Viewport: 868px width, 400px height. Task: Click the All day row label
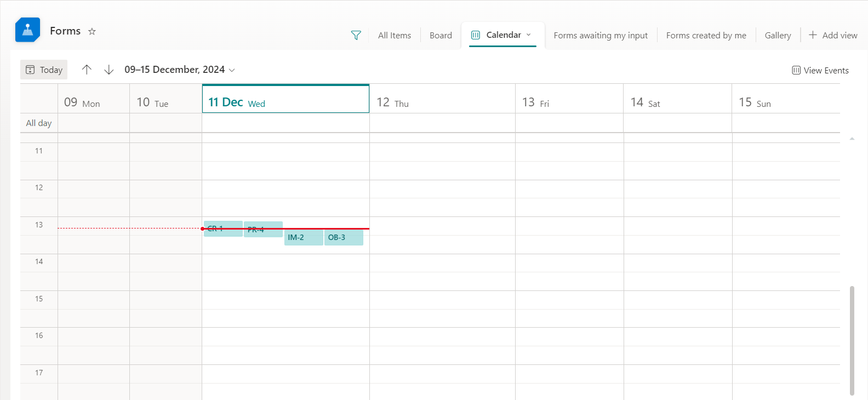(x=39, y=123)
